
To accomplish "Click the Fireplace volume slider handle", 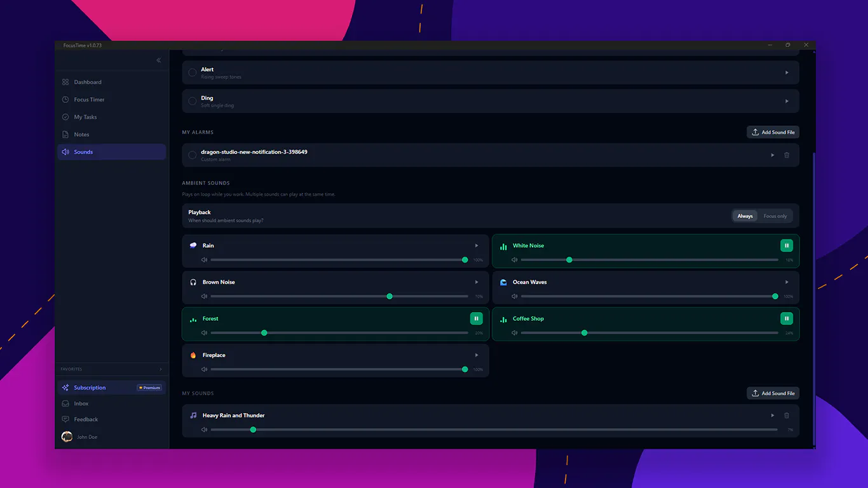I will tap(465, 369).
